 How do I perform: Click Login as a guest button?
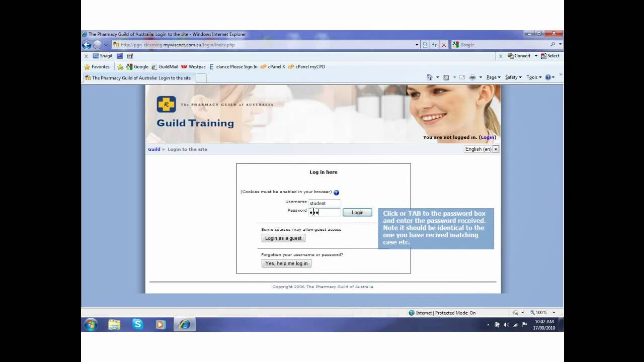click(283, 238)
